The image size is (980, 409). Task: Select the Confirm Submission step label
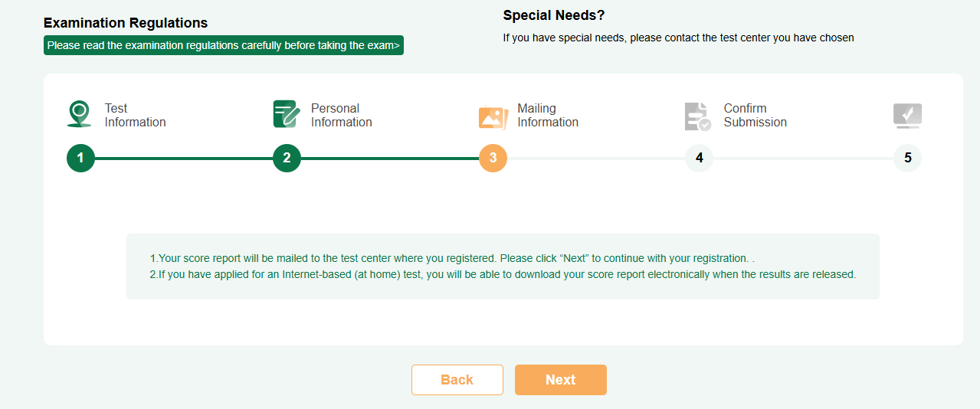click(x=755, y=115)
